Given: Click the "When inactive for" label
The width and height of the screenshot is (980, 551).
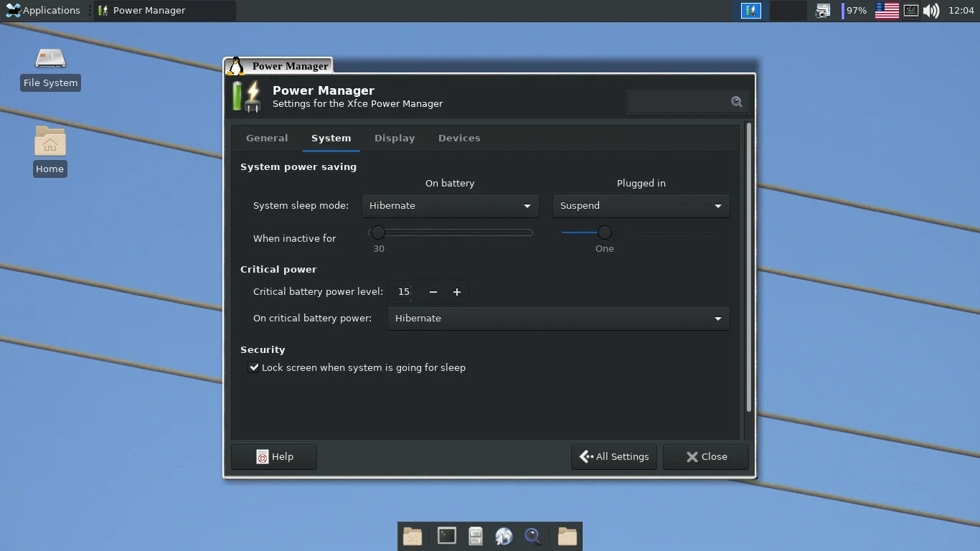Looking at the screenshot, I should (294, 239).
